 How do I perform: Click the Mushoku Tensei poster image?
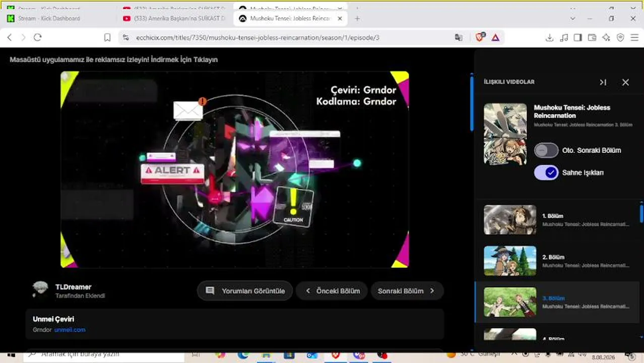[x=505, y=134]
